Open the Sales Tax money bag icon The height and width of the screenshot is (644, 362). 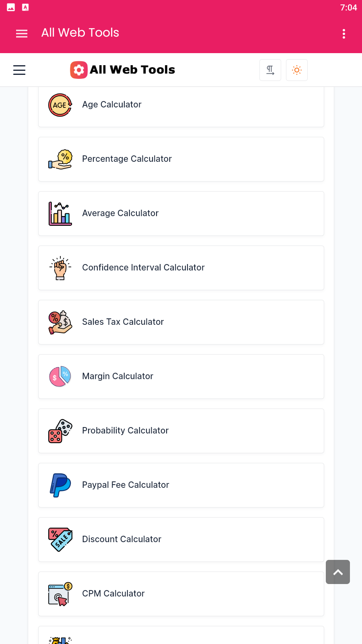point(60,322)
